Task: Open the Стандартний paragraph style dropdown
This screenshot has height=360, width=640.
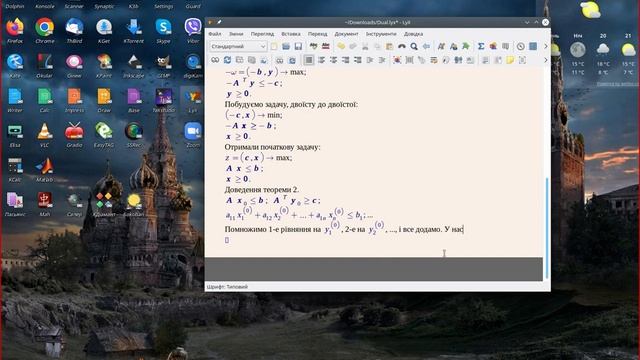Action: [x=238, y=47]
